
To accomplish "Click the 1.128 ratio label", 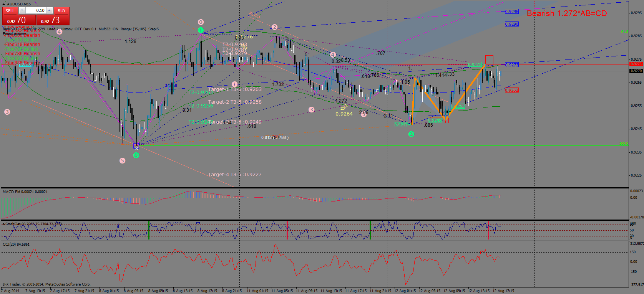I will [x=130, y=41].
